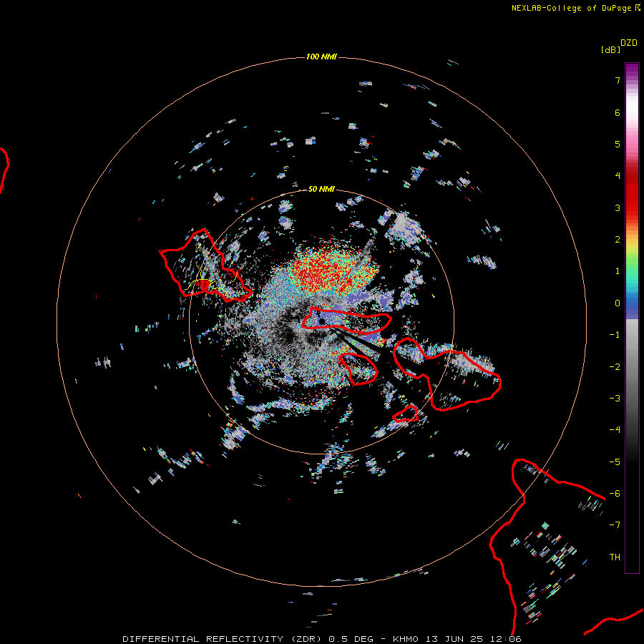Click the -1 value on color scale
Image resolution: width=644 pixels, height=644 pixels.
coord(615,335)
